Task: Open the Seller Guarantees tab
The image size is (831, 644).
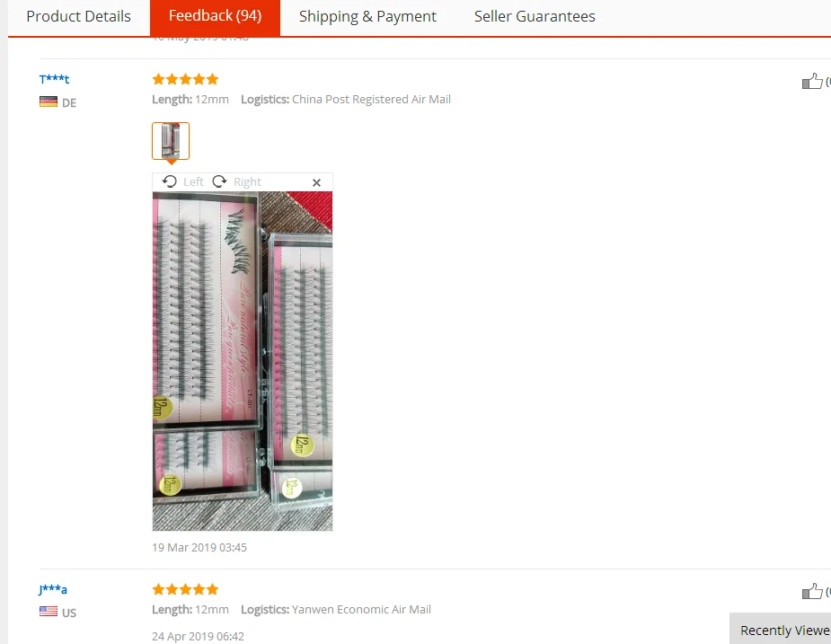Action: point(535,16)
